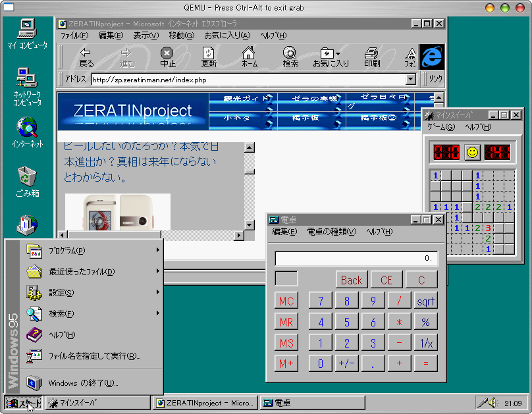The image size is (532, 414).
Task: Click the pen icon in system tray
Action: click(482, 403)
